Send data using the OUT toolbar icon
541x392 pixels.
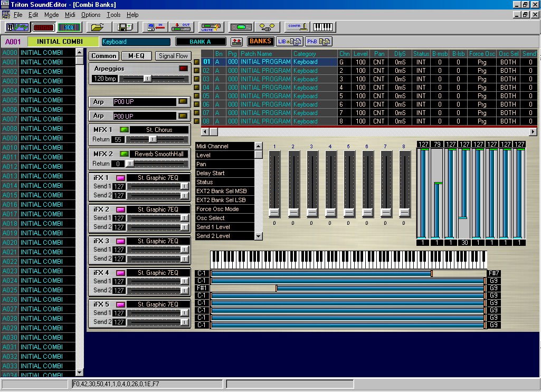click(181, 27)
